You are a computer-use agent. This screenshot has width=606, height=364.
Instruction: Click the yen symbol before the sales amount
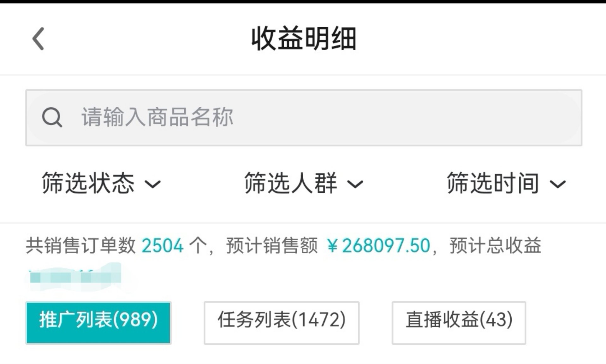(x=333, y=246)
